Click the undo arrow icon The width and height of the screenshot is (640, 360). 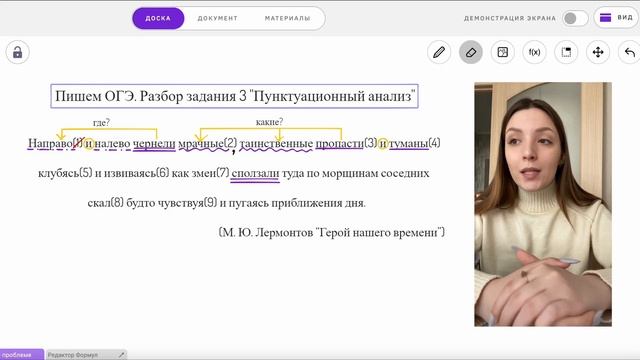630,52
